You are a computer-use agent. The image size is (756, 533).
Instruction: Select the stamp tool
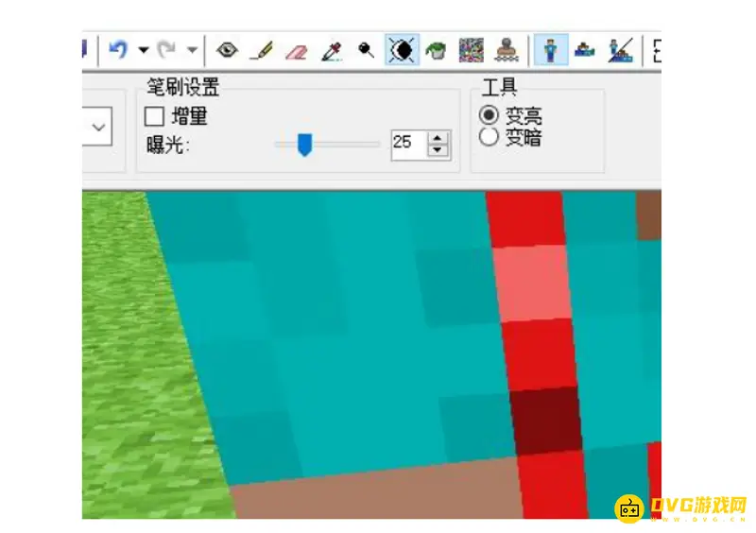[x=506, y=50]
